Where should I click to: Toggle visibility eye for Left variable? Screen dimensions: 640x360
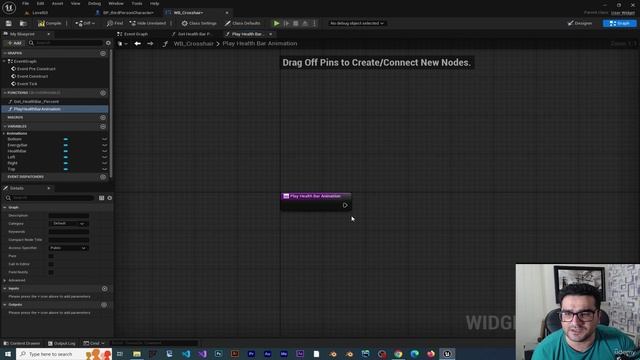click(x=104, y=157)
